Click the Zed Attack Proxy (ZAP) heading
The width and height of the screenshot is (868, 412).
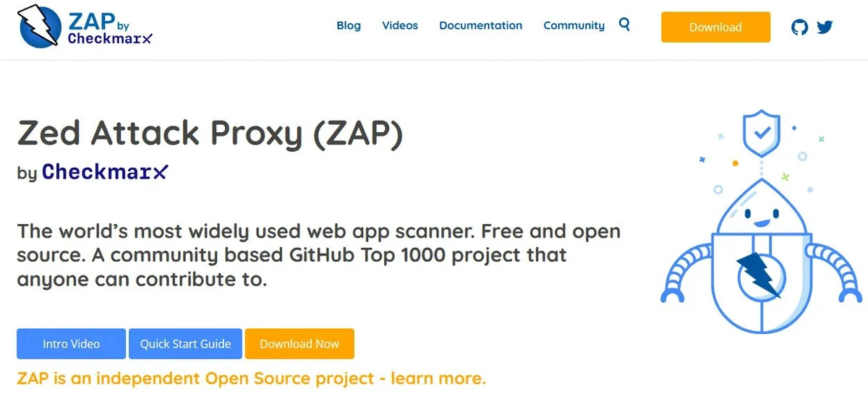click(x=210, y=134)
